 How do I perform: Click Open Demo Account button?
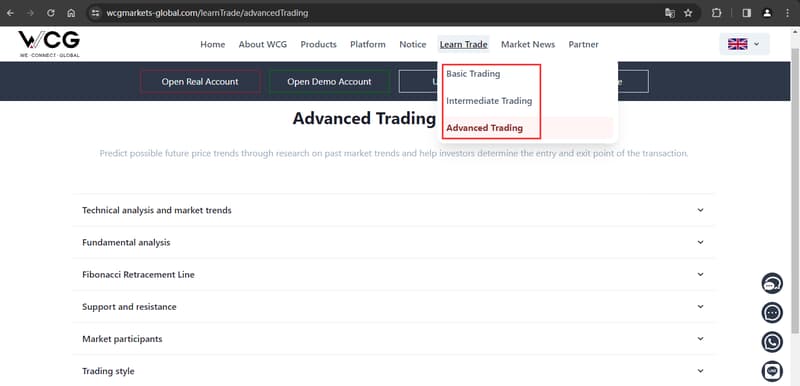click(x=329, y=82)
